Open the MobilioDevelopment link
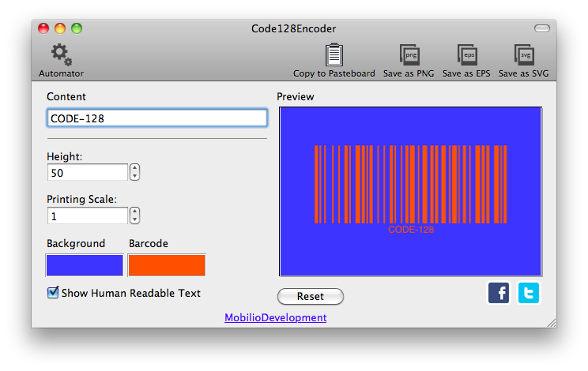This screenshot has height=371, width=588. pos(275,317)
